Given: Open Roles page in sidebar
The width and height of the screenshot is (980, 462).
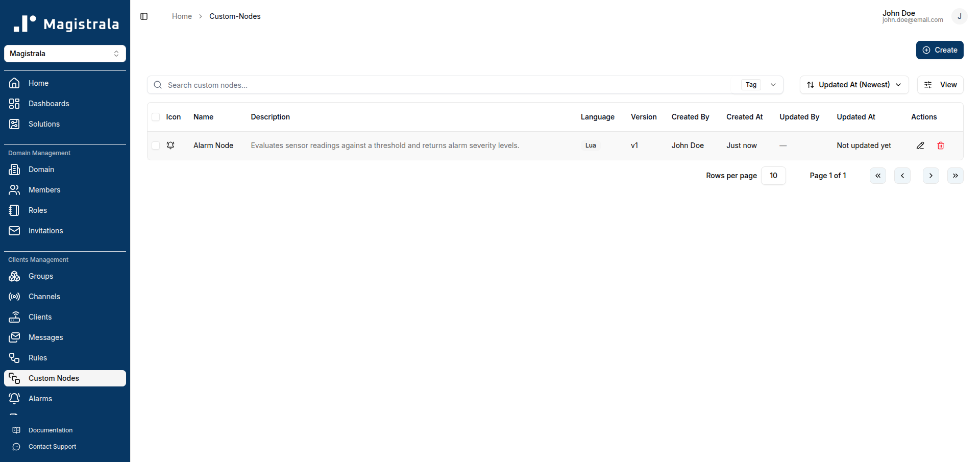Looking at the screenshot, I should (x=65, y=210).
